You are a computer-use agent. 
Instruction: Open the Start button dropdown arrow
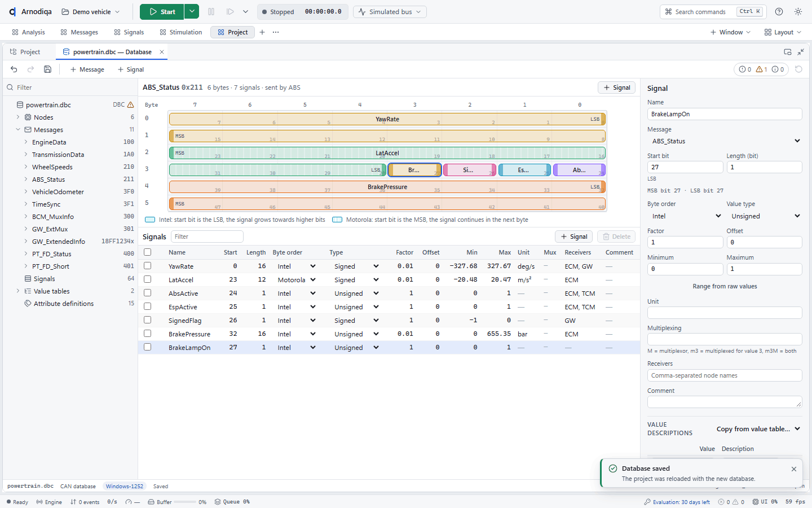(x=192, y=12)
